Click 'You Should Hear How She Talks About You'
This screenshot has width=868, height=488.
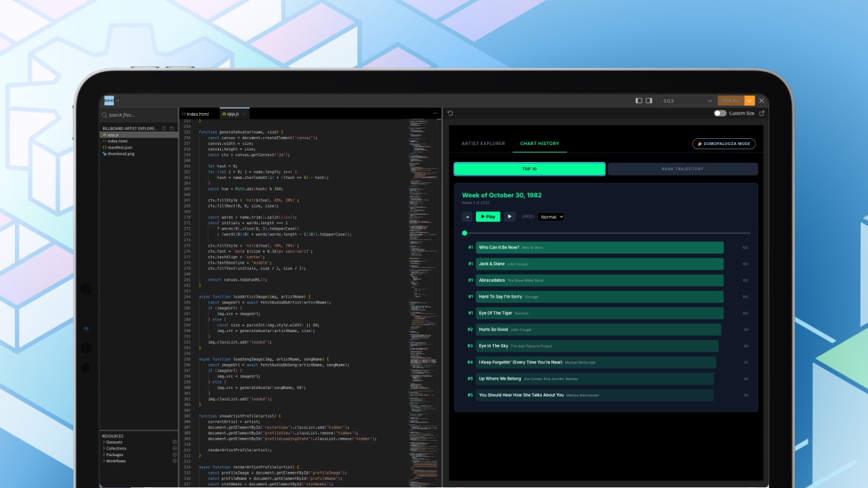click(x=595, y=395)
